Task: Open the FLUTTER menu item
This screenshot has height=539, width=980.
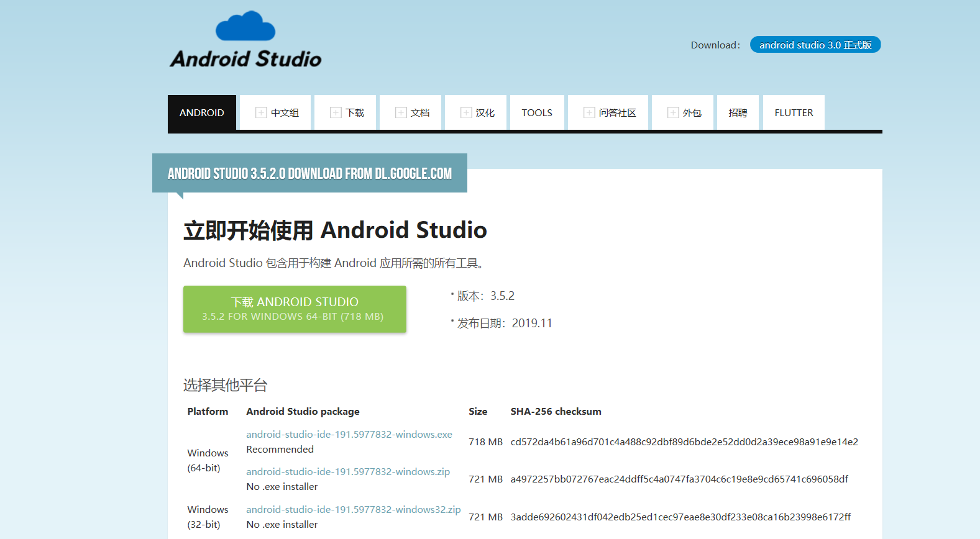Action: tap(794, 112)
